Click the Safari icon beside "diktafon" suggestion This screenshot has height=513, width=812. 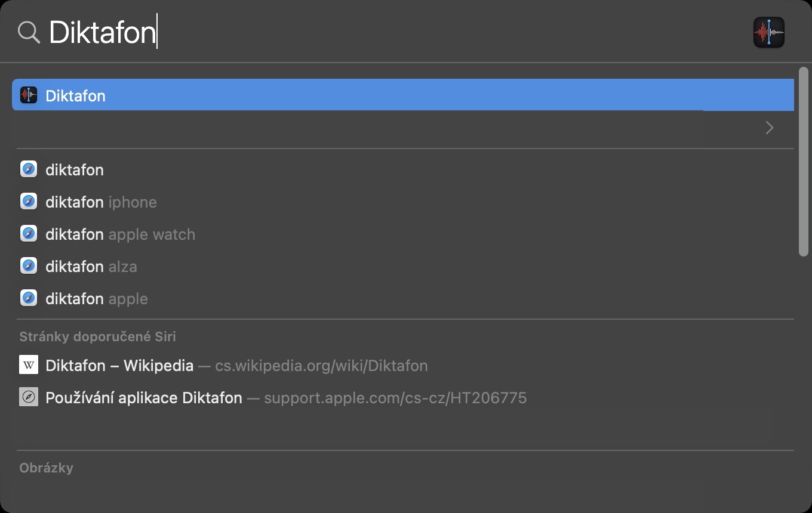click(29, 169)
